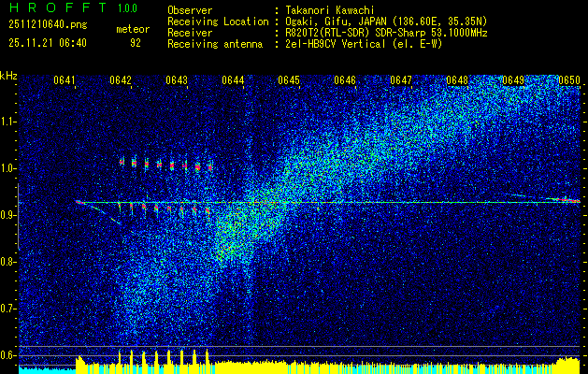Click the 0645 time marker

pos(289,80)
